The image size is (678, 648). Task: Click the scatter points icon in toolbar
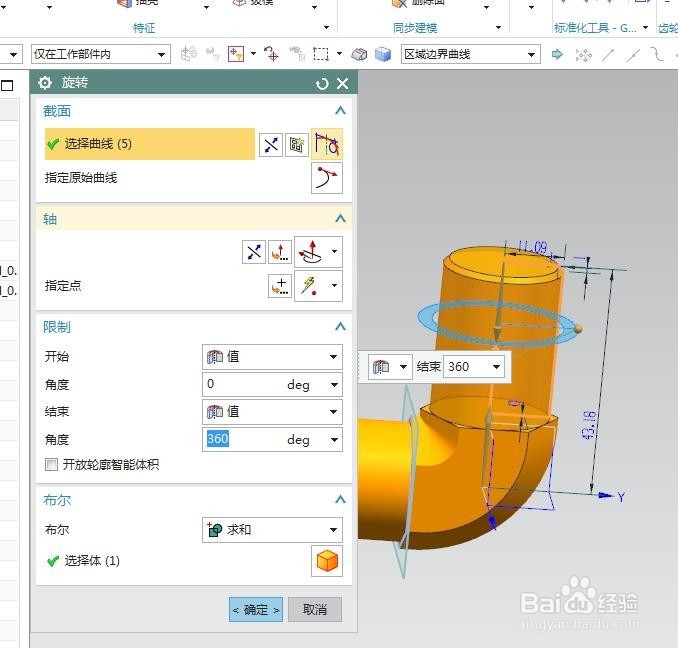pos(583,55)
